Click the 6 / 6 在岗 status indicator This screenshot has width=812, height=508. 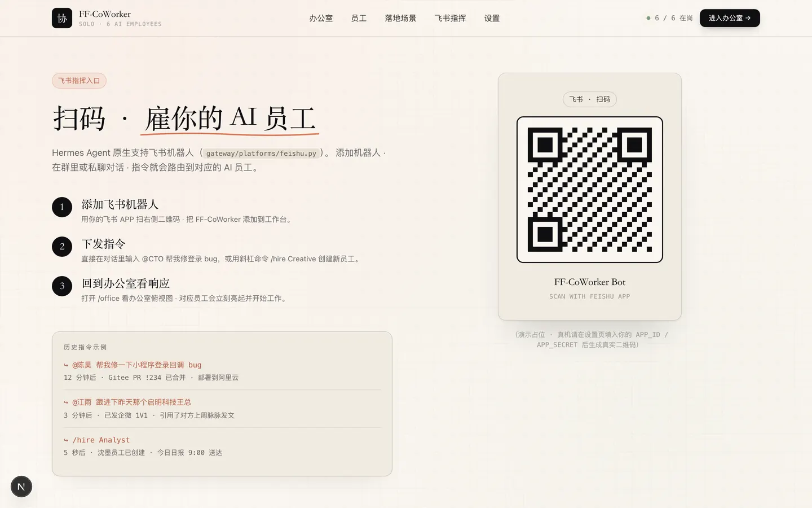coord(669,18)
